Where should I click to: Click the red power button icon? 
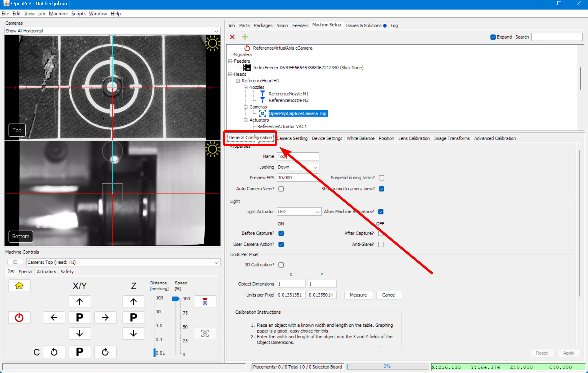[x=19, y=317]
